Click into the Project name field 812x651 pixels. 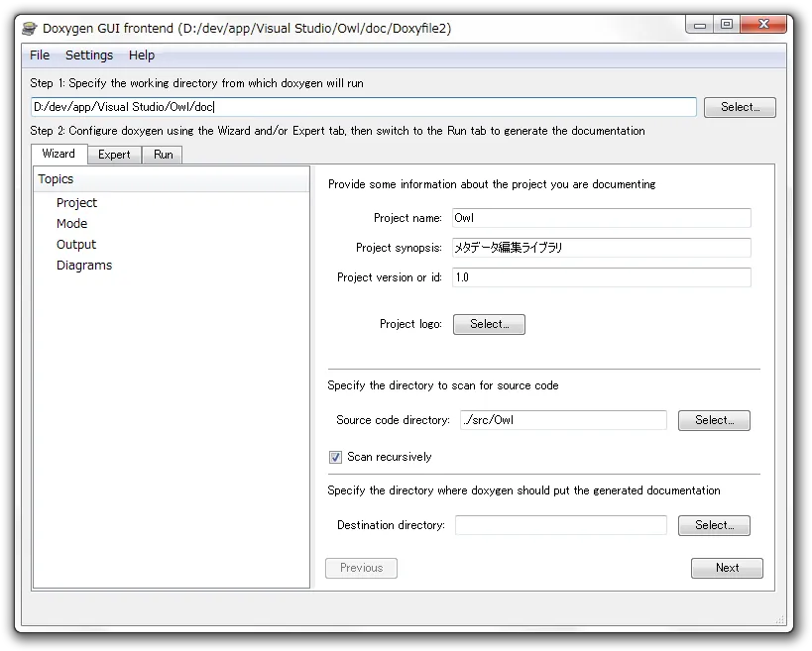pos(601,218)
